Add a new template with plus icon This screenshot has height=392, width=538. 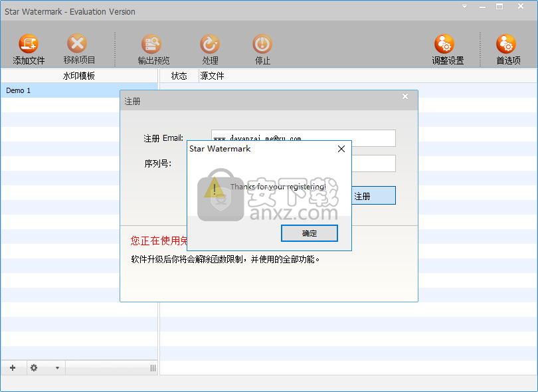pyautogui.click(x=13, y=367)
